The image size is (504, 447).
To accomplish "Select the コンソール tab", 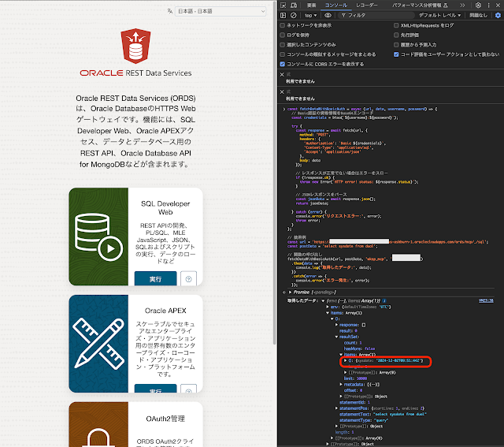I will (x=336, y=6).
